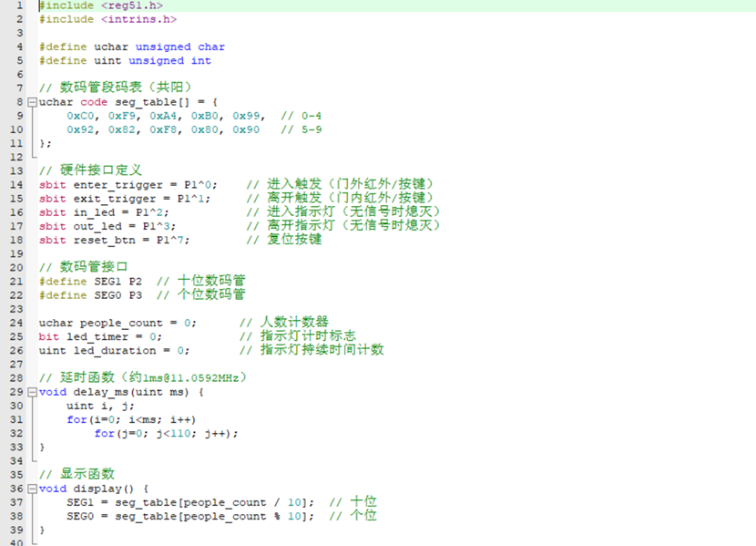
Task: Click the '// 硬件接口定义' comment
Action: point(91,170)
